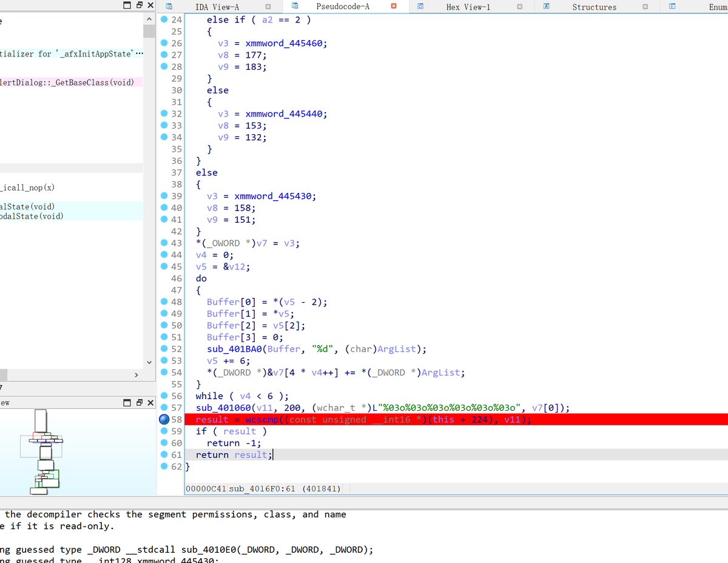Toggle breakpoint dot on line 41

[164, 220]
